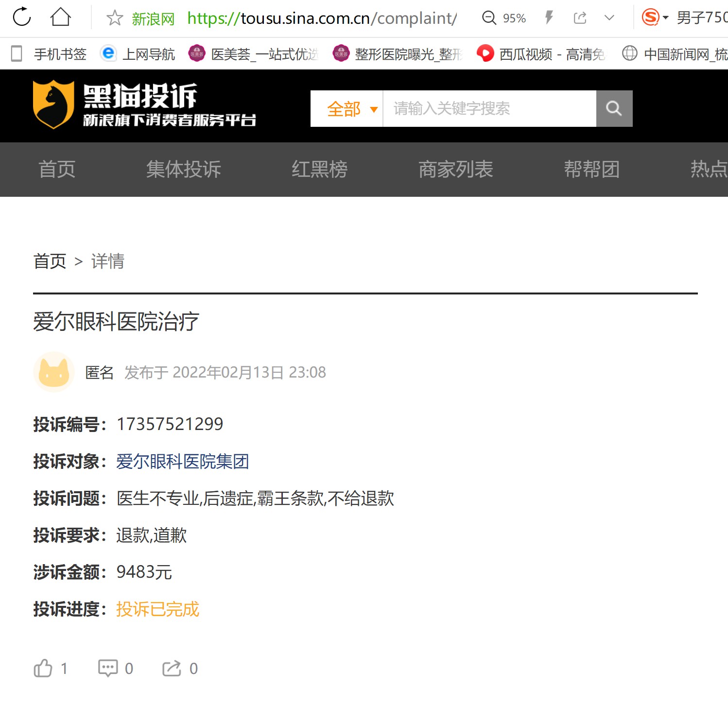This screenshot has height=706, width=728.
Task: Click the 退款,道歉 demand text
Action: pyautogui.click(x=152, y=535)
